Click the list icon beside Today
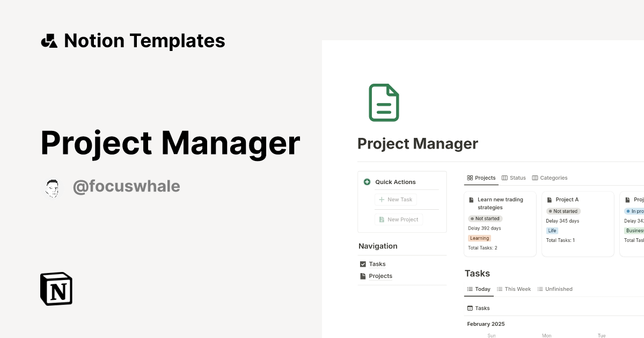The image size is (644, 338). [x=469, y=289]
